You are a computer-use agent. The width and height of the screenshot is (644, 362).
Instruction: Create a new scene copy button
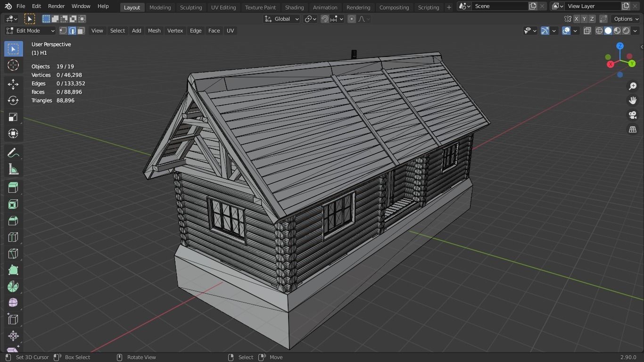[533, 6]
